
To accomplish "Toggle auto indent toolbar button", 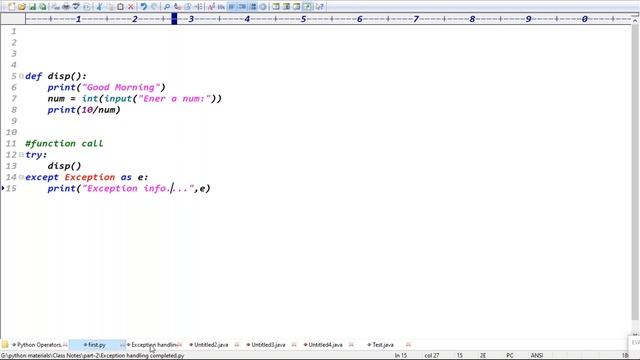I will coord(242,7).
